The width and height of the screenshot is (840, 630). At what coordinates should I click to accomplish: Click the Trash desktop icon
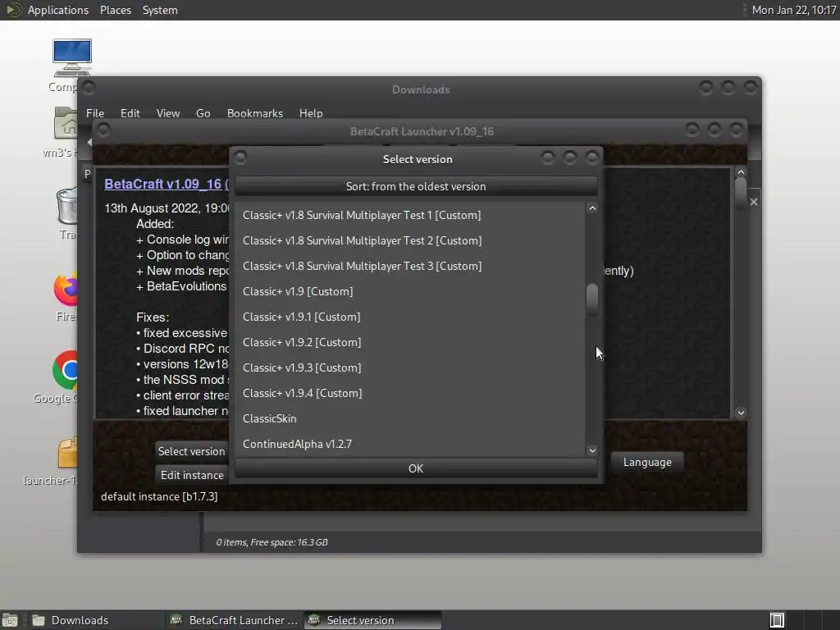click(67, 206)
